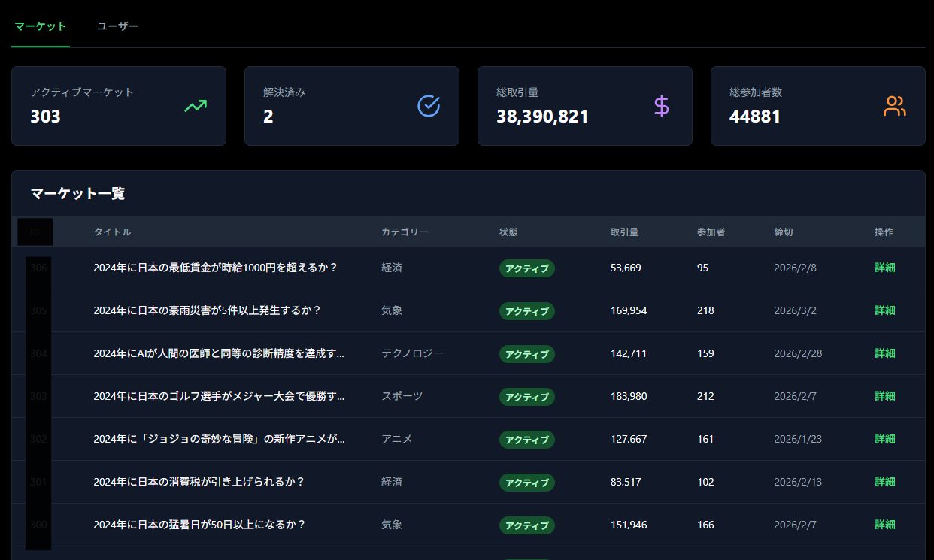Select the title 2024年に日本の消費税が引き上げられるか？

coord(199,482)
